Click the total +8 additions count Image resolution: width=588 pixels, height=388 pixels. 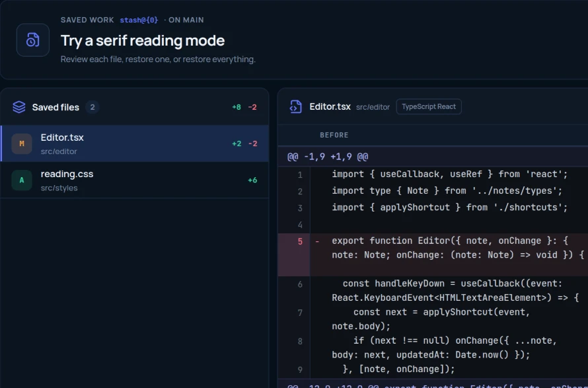click(x=237, y=107)
